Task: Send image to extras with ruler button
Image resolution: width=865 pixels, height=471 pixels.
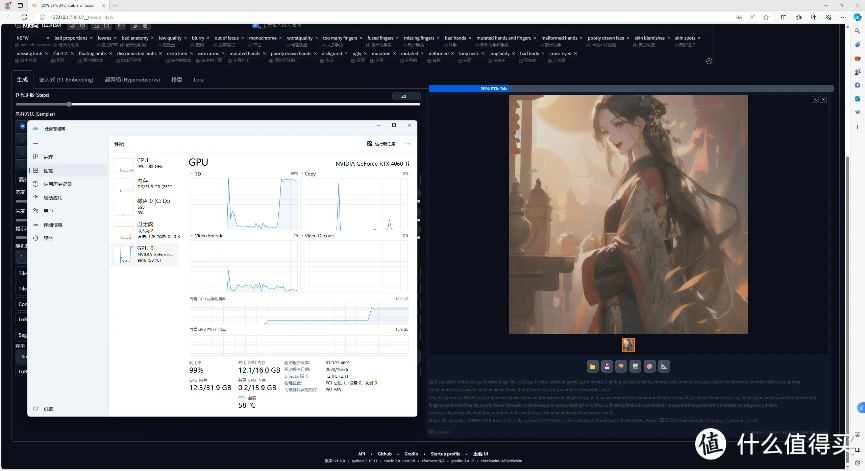Action: click(x=664, y=366)
